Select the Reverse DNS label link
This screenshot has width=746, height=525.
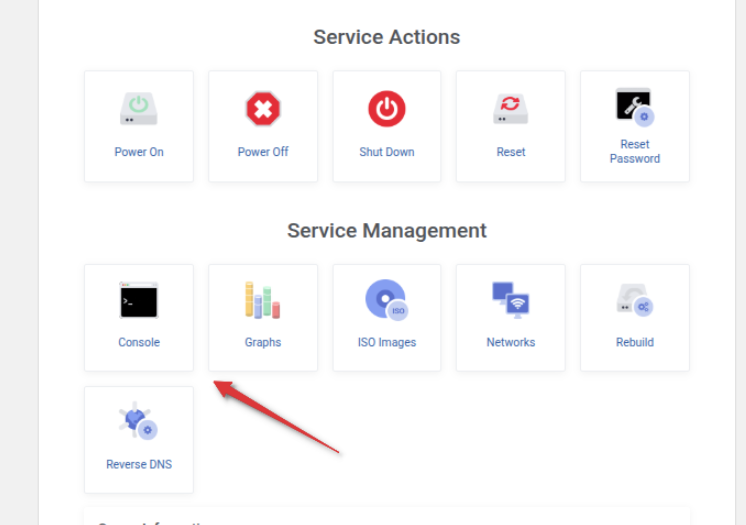(x=139, y=464)
